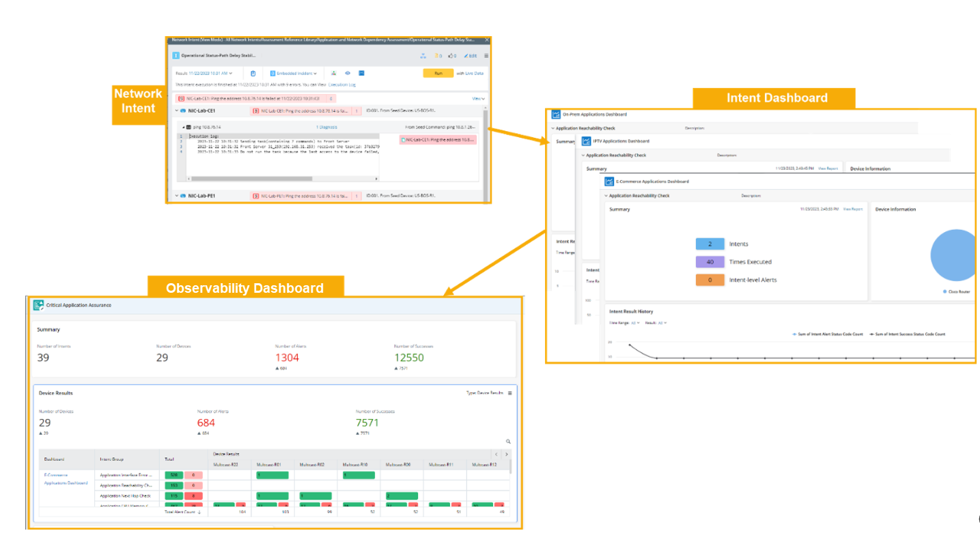Screen dimensions: 980x548
Task: Click the Edit pencil button
Action: point(471,56)
